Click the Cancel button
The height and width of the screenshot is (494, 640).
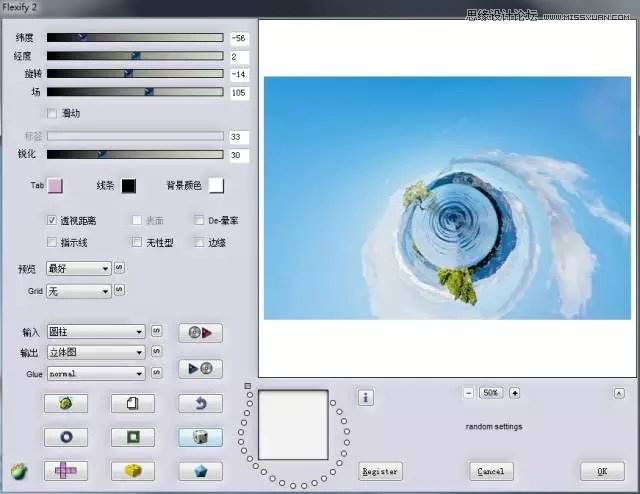point(491,472)
